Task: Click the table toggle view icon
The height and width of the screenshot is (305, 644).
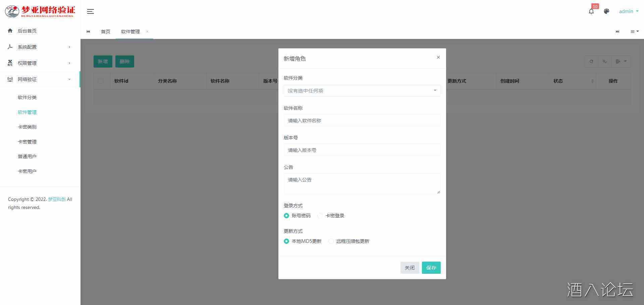Action: [x=605, y=61]
